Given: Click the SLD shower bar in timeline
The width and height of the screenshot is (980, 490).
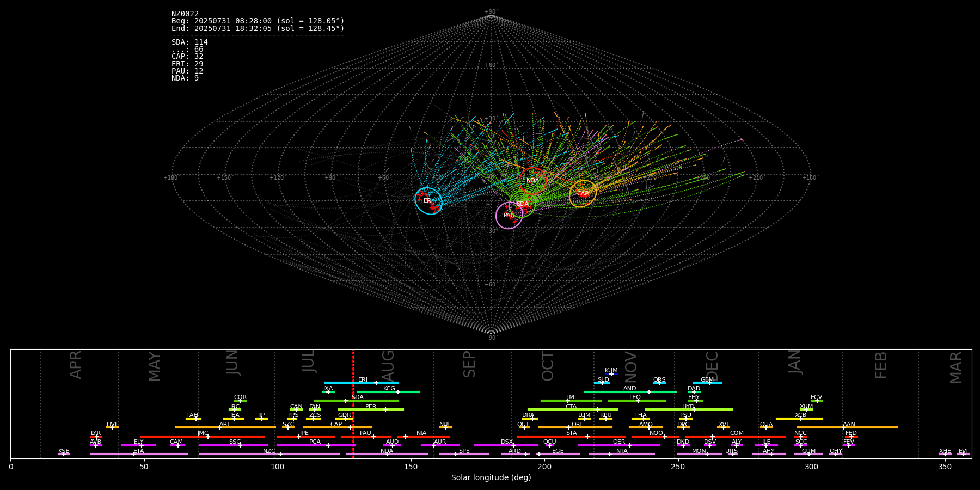Looking at the screenshot, I should click(x=602, y=383).
